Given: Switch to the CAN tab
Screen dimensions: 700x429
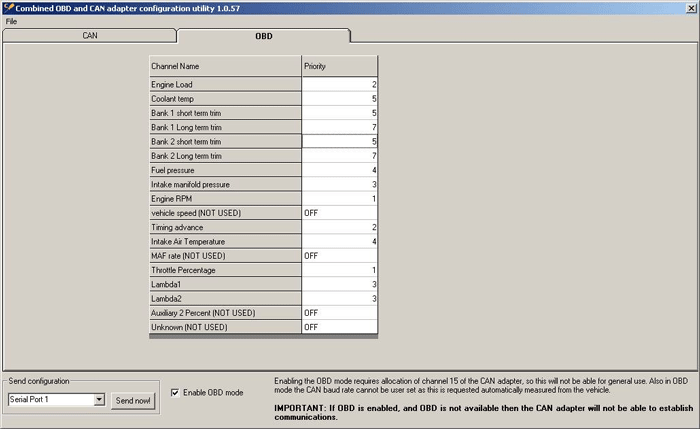Looking at the screenshot, I should tap(89, 36).
